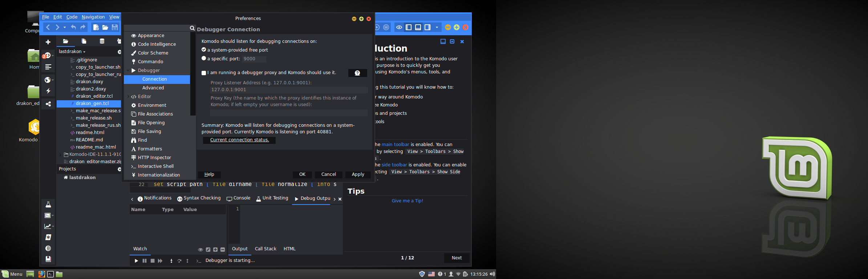Image resolution: width=868 pixels, height=279 pixels.
Task: Open the recent locations dropdown arrow
Action: point(65,28)
